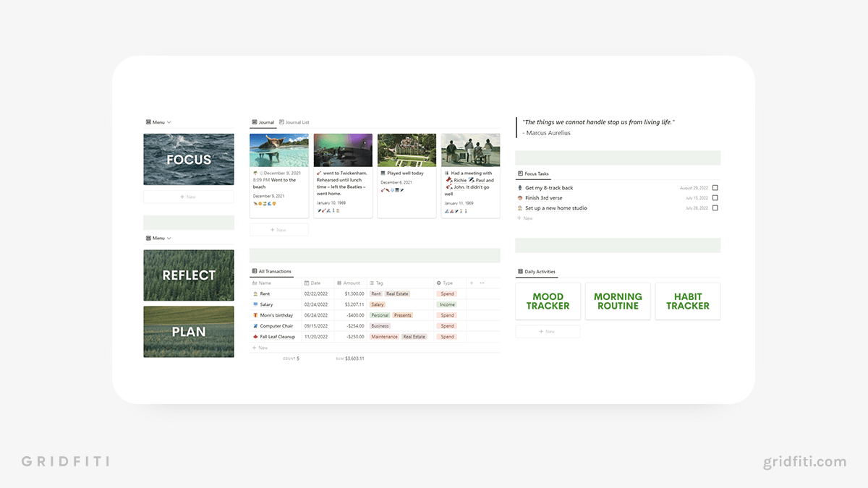
Task: Tick the Finish 3rd verse checkbox
Action: [715, 198]
